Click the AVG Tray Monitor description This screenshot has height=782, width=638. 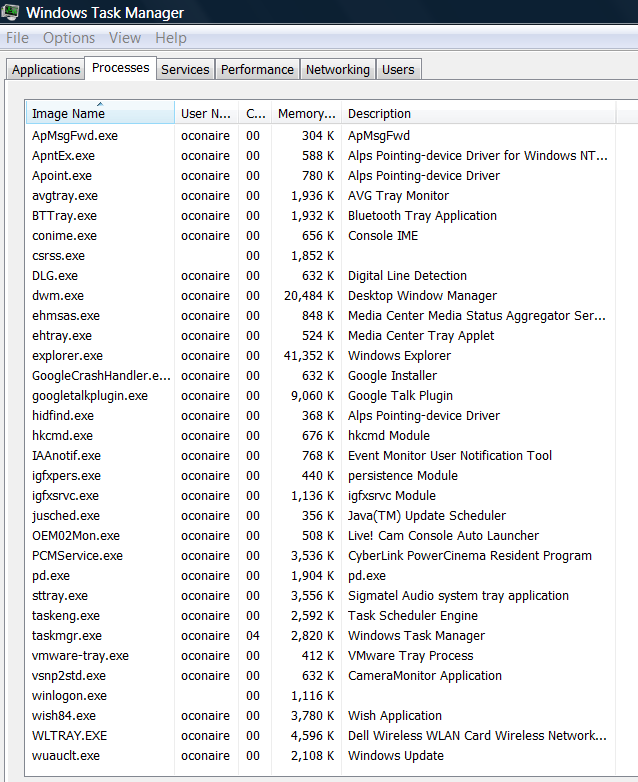click(398, 196)
